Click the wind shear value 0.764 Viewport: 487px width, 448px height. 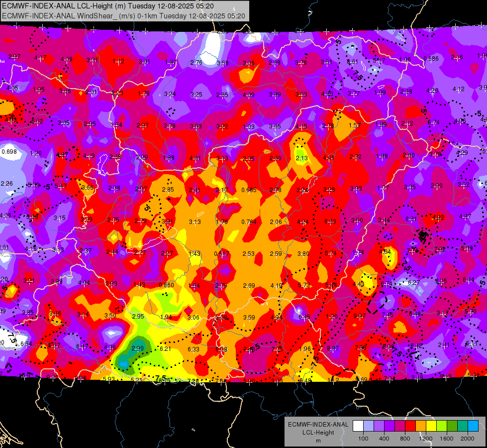click(249, 222)
